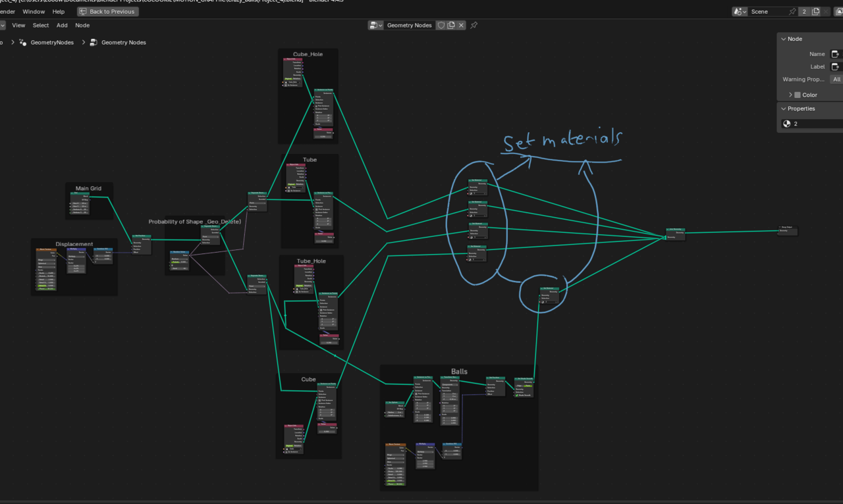This screenshot has width=843, height=504.
Task: Select the Group Output node
Action: pyautogui.click(x=788, y=230)
